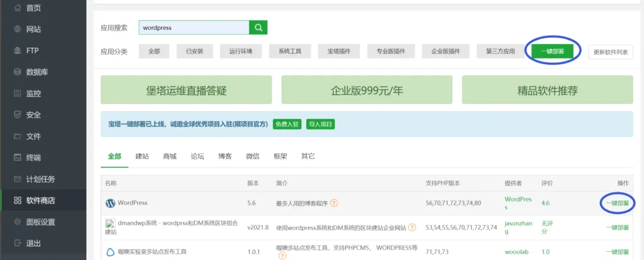644x260 pixels.
Task: Switch to the 框架 tab
Action: coord(280,156)
